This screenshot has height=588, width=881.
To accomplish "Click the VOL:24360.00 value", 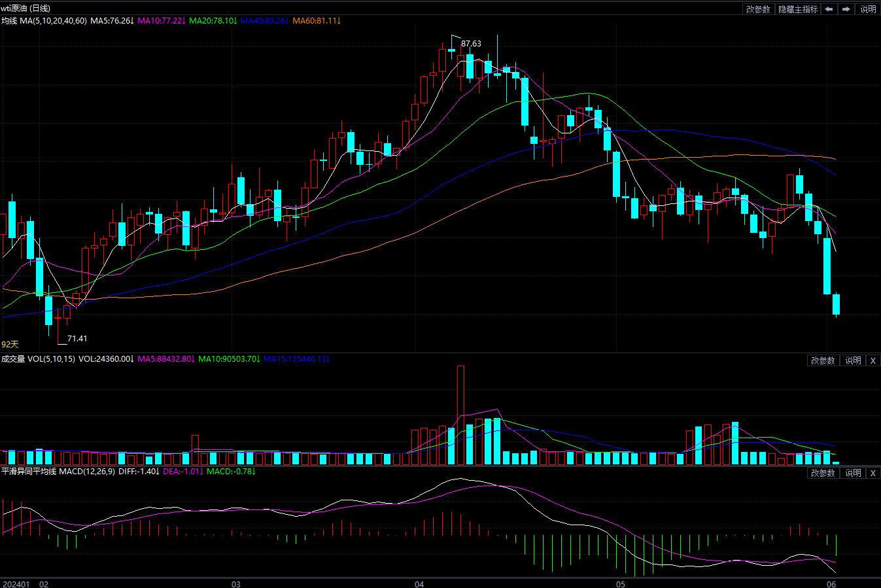I will (106, 359).
